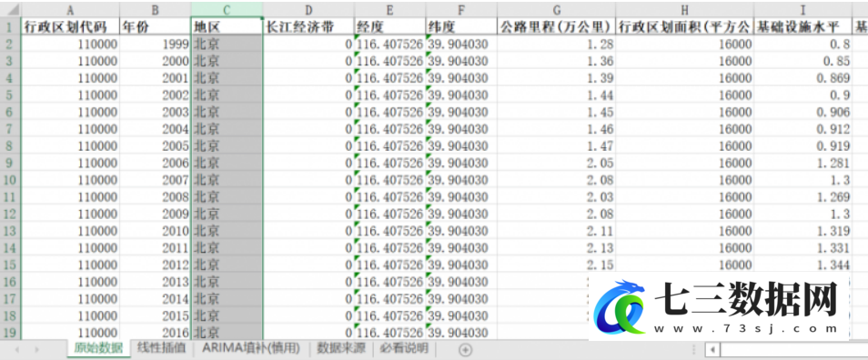The width and height of the screenshot is (868, 360).
Task: Click the 经度 header cell
Action: 389,26
